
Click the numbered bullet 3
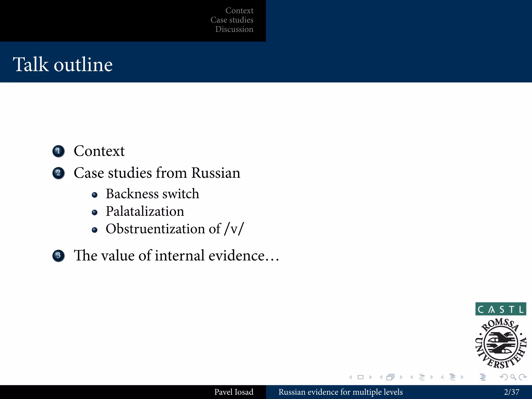[58, 256]
